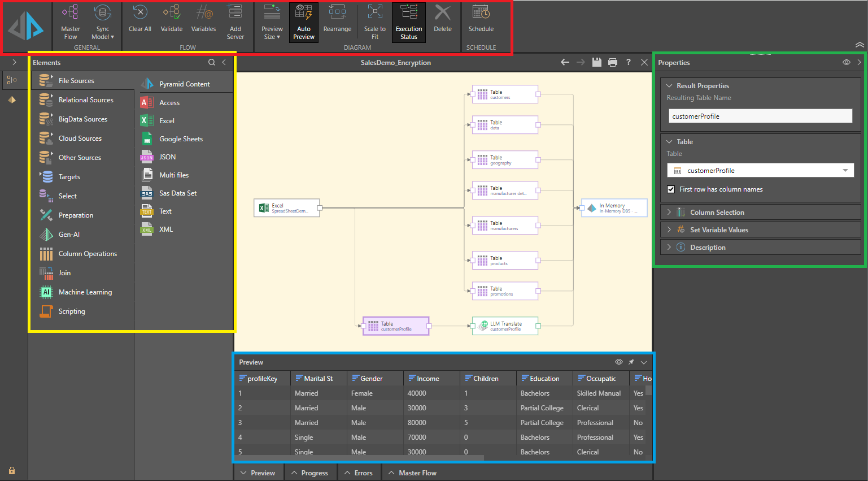Click the Scale to Fit icon
868x481 pixels.
374,21
